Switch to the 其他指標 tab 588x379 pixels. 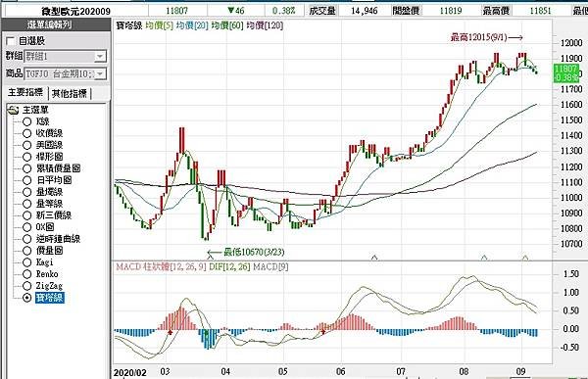pos(70,93)
